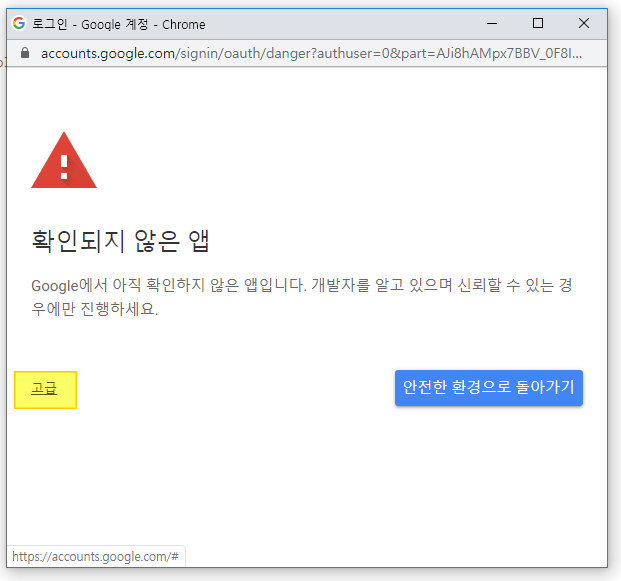
Task: Maximize the Chrome sign-in window
Action: (537, 23)
